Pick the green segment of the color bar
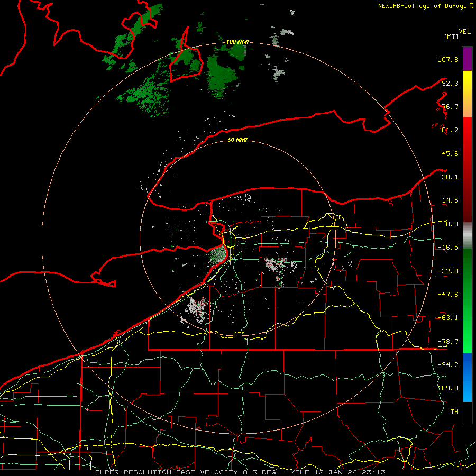Screen dimensions: 476x476 point(467,300)
